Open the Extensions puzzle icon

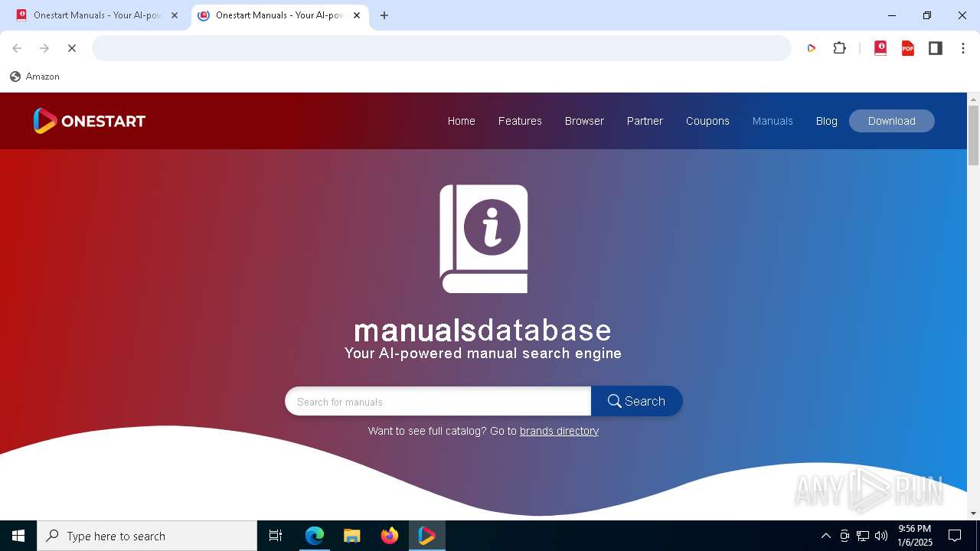pyautogui.click(x=840, y=48)
